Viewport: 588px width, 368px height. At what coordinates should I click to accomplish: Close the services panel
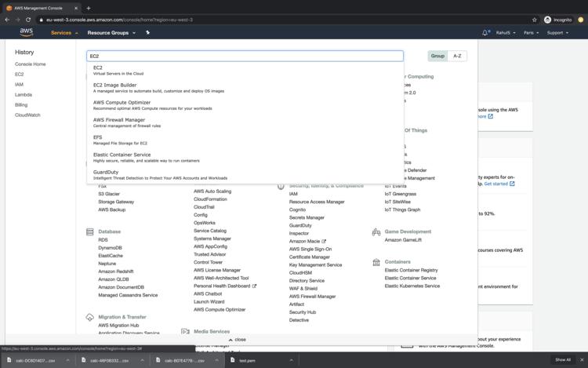(237, 340)
